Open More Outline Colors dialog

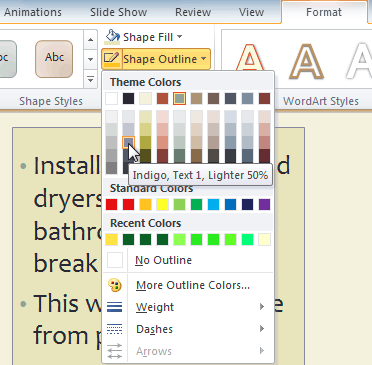pos(188,285)
